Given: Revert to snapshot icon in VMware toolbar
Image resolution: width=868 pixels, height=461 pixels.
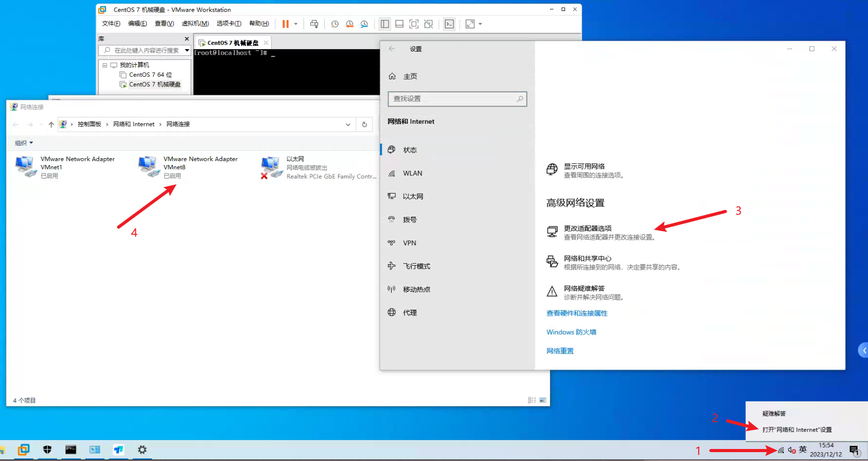Looking at the screenshot, I should point(349,24).
